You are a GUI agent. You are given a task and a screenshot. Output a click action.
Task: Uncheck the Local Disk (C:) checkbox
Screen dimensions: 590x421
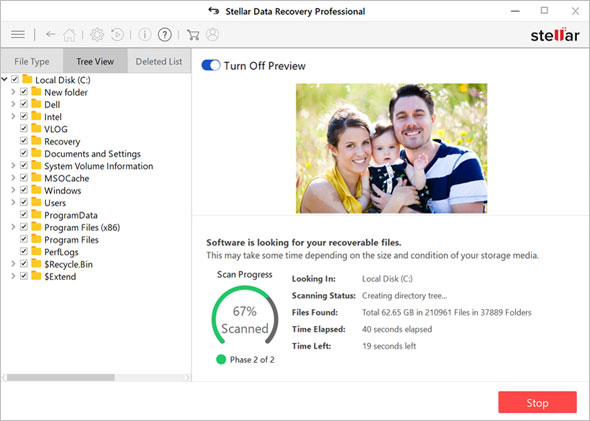pos(15,79)
